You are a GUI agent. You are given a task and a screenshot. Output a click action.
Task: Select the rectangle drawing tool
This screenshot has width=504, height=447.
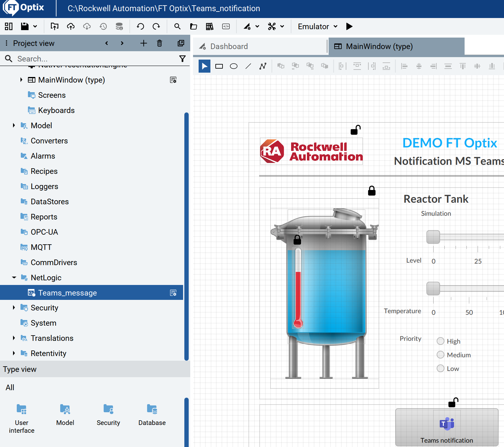coord(219,66)
